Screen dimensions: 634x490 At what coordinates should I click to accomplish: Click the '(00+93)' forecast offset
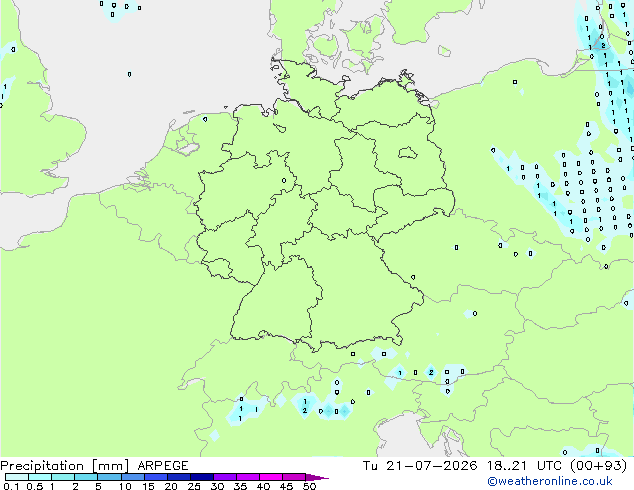[598, 466]
